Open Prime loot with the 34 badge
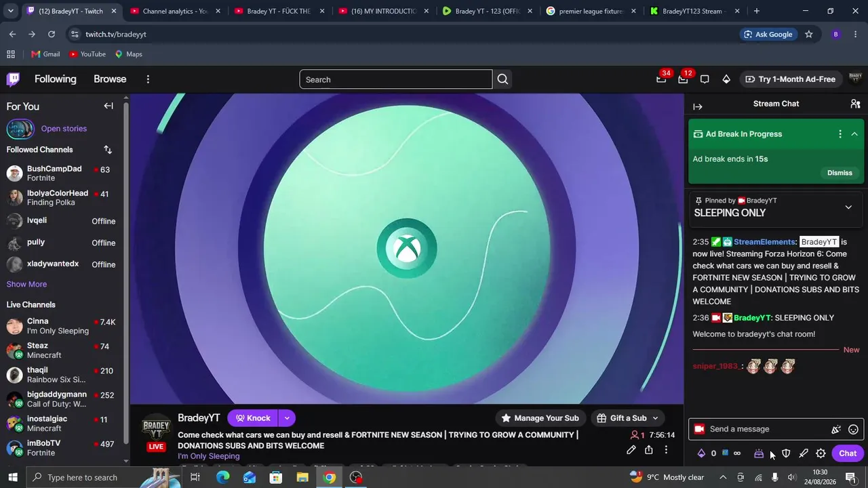Viewport: 868px width, 488px height. 661,79
